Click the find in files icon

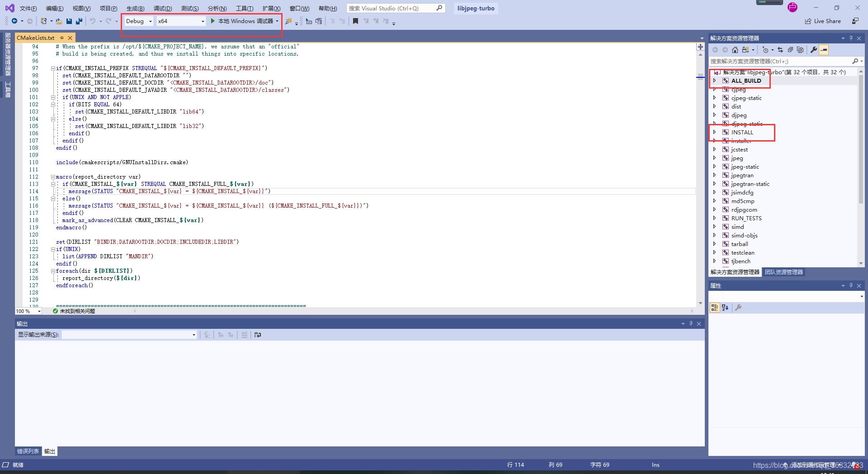[x=288, y=21]
